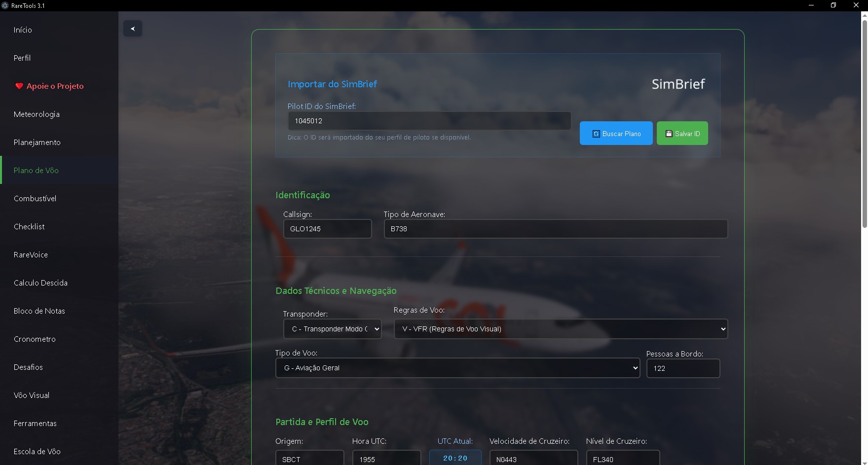Click the Salvar ID button

tap(682, 133)
